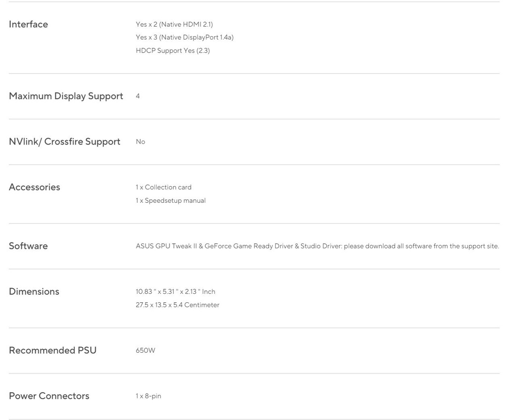
Task: Click the 1 x Collection card entry
Action: pyautogui.click(x=163, y=187)
